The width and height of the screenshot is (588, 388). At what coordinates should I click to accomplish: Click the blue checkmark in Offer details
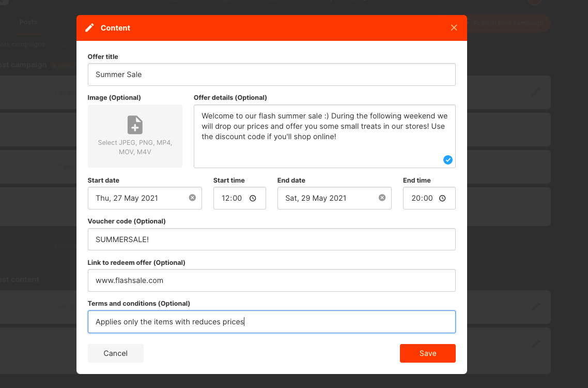coord(448,160)
